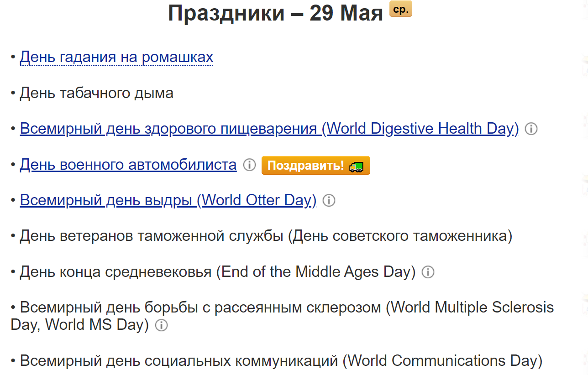Click the truck icon inside Поздравить button

click(x=357, y=166)
